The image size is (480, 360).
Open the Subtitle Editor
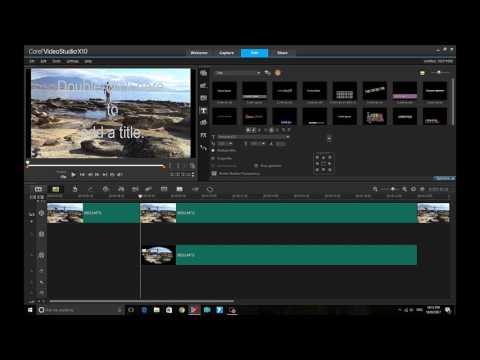tap(164, 189)
